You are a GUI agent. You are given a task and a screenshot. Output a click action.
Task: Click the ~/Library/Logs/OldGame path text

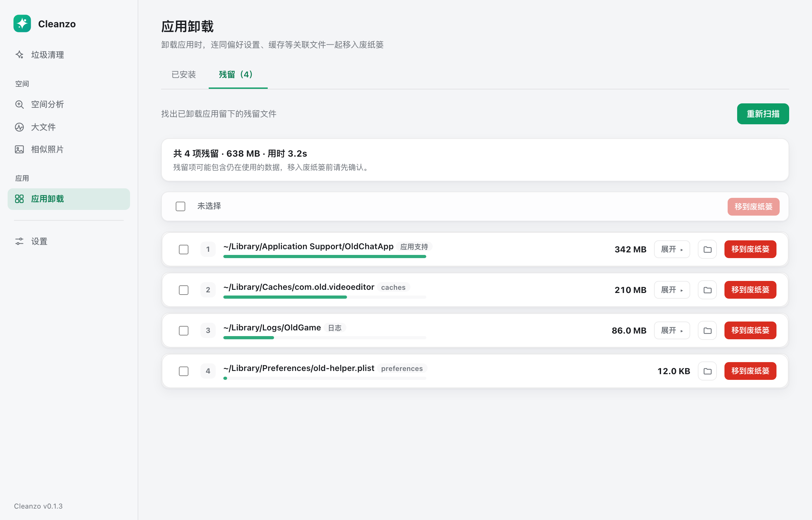click(272, 328)
